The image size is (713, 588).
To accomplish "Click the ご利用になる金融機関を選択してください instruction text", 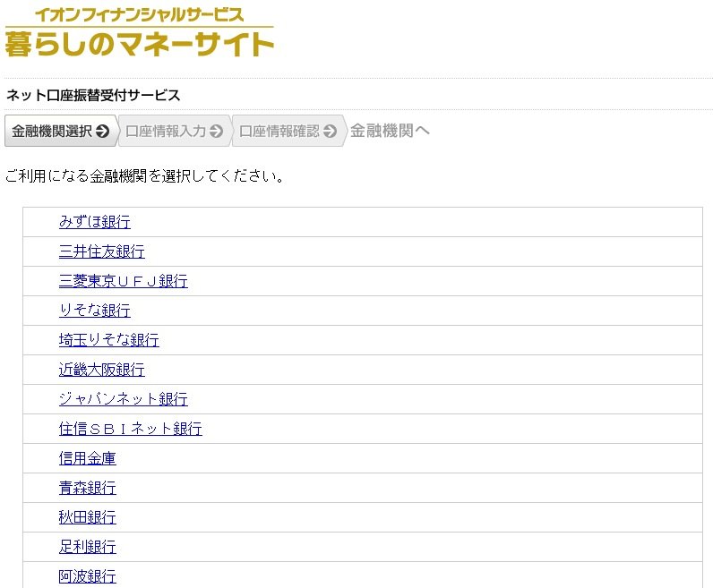I will [144, 175].
